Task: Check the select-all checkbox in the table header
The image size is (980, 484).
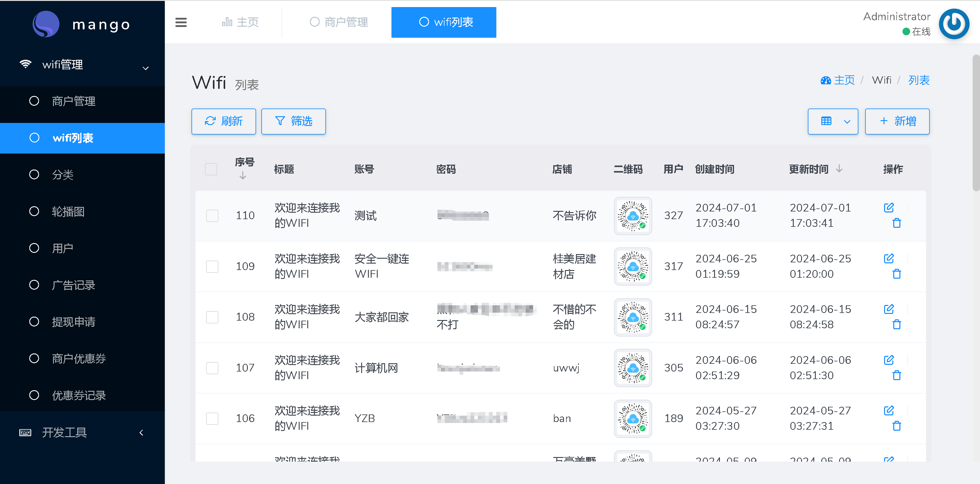Action: pos(211,169)
